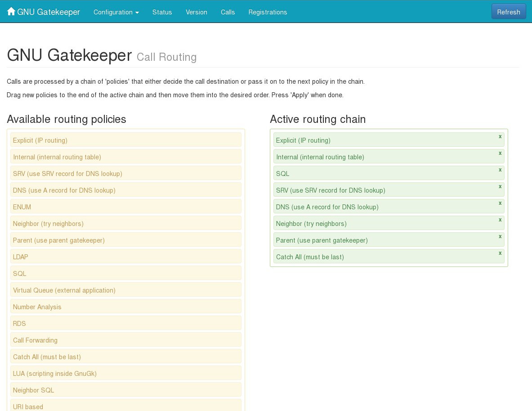Viewport: 532px width, 411px height.
Task: Select SQL row in active routing chain
Action: pos(389,173)
